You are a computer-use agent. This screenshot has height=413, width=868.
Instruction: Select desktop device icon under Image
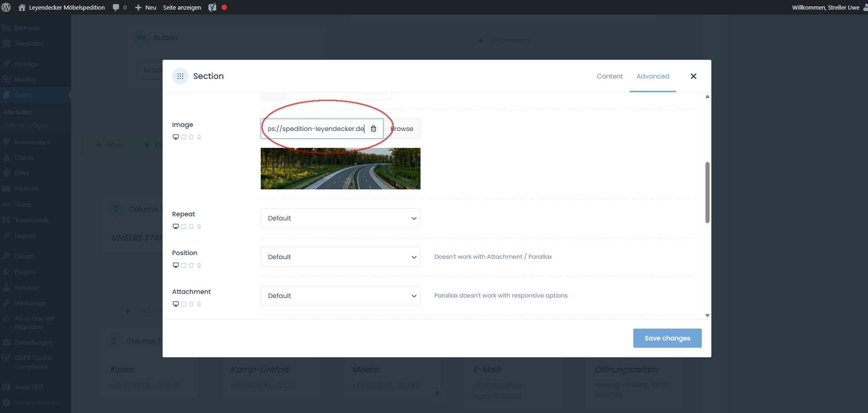point(175,137)
